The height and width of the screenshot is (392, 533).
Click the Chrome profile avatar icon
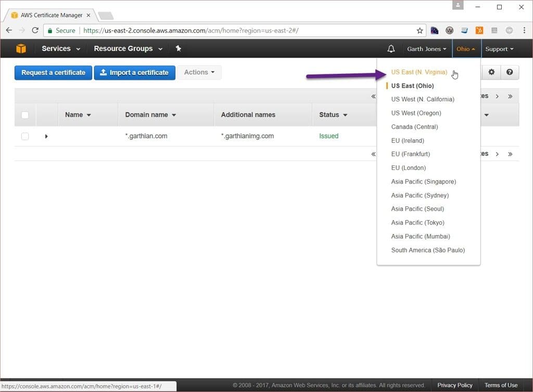click(458, 5)
